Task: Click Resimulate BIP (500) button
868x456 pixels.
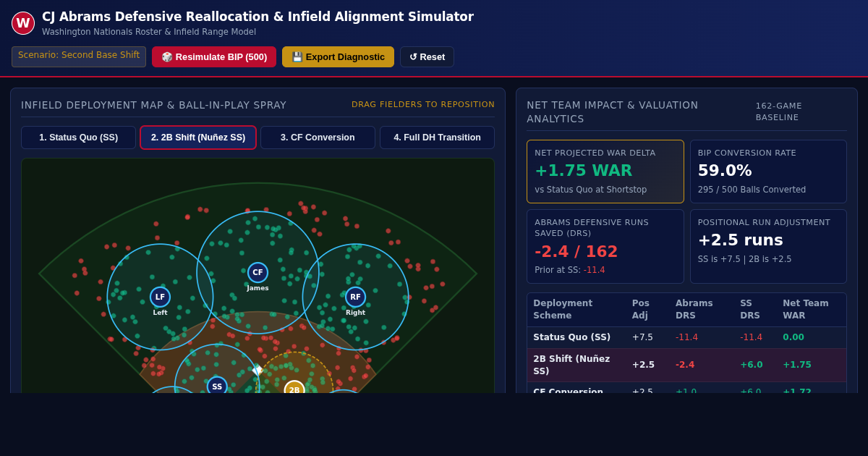Action: point(214,57)
